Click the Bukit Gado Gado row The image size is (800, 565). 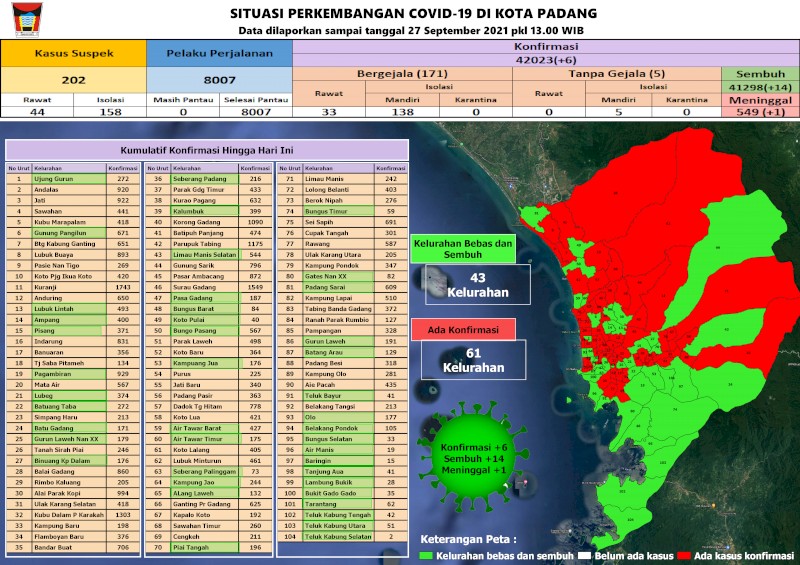(342, 493)
